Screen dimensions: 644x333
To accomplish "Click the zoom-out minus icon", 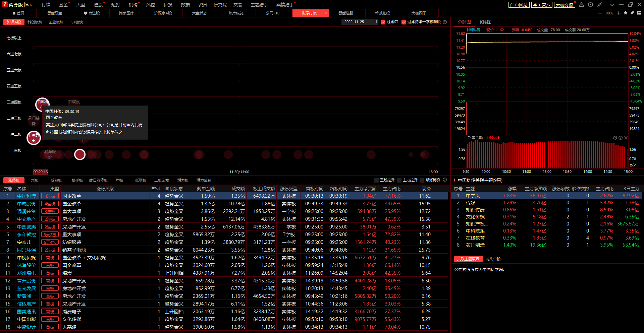I will point(600,13).
